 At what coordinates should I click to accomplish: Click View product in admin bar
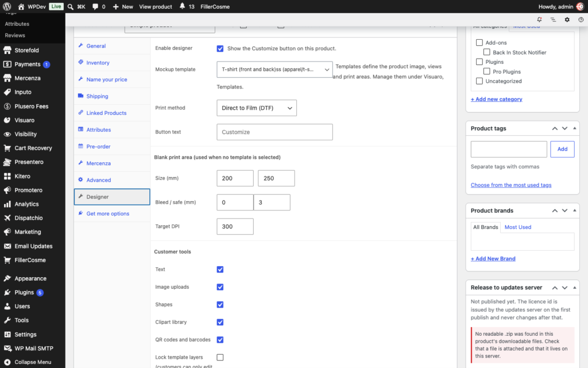156,6
